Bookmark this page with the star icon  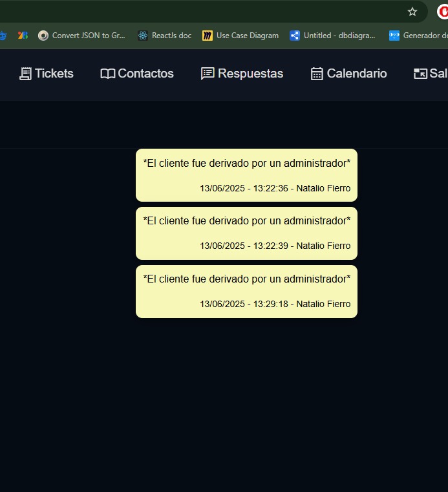point(412,12)
